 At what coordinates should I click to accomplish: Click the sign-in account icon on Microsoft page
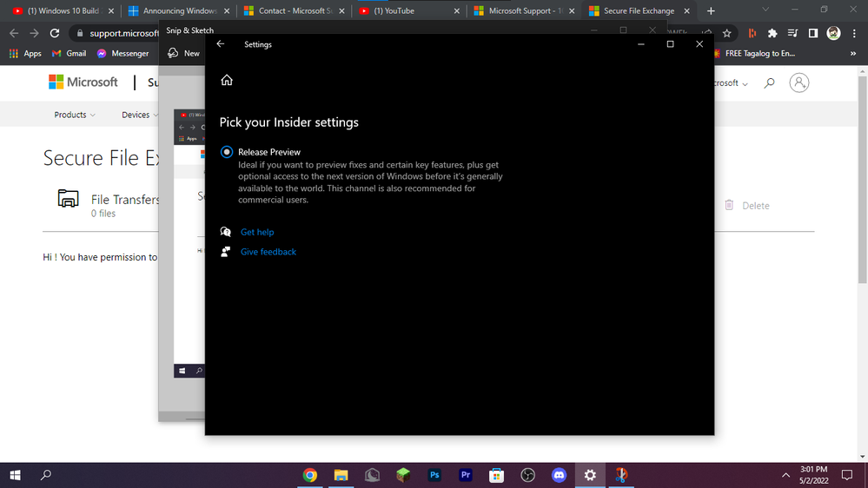(x=798, y=82)
